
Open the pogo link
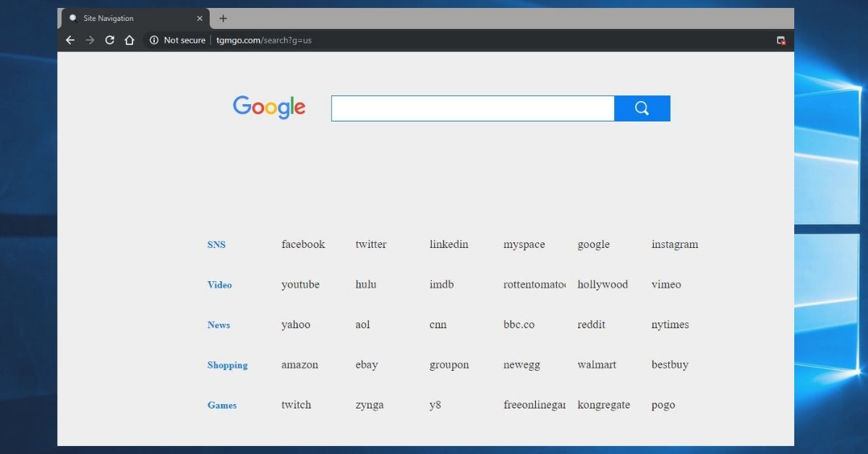coord(663,406)
